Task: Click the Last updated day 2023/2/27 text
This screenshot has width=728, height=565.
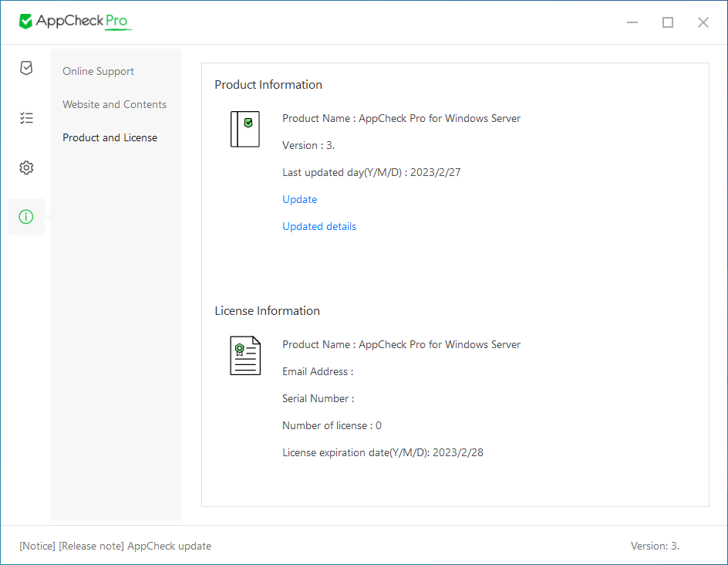Action: [x=372, y=172]
